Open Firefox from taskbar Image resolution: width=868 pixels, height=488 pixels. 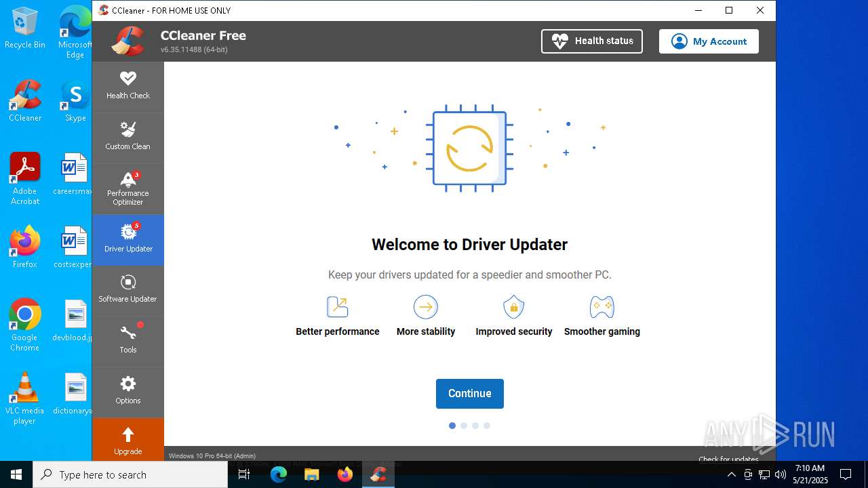click(345, 474)
